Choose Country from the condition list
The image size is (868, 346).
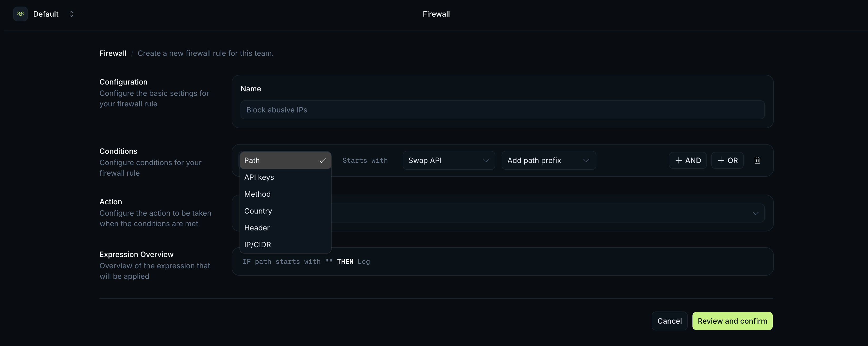285,211
